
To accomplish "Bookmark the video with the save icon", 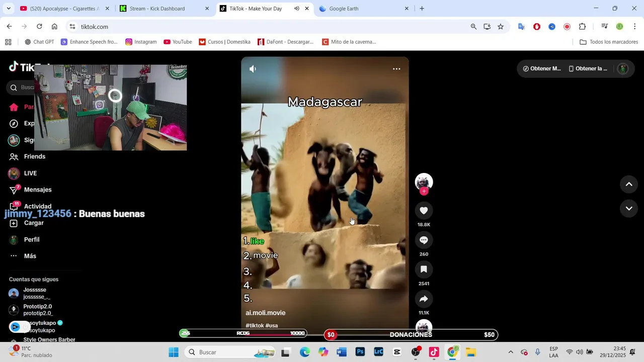I will (424, 269).
